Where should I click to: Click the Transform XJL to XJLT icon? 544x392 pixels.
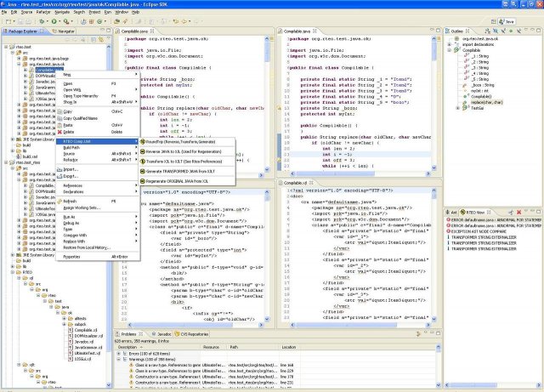tap(142, 162)
